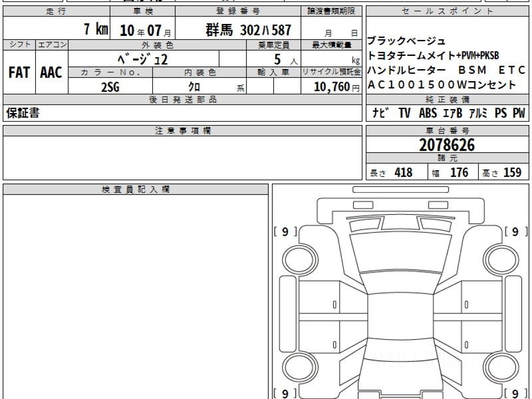This screenshot has width=532, height=399.
Task: Click the 内装色 header
Action: (x=199, y=72)
